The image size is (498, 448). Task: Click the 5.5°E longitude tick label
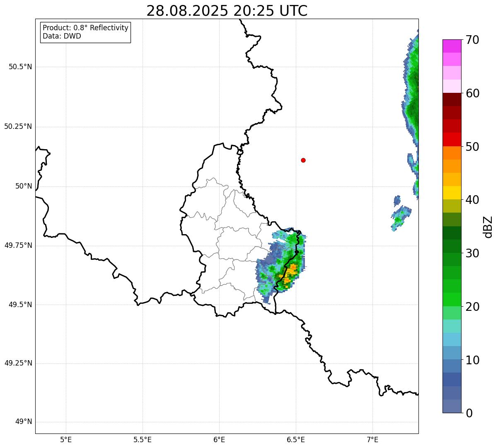pyautogui.click(x=143, y=440)
